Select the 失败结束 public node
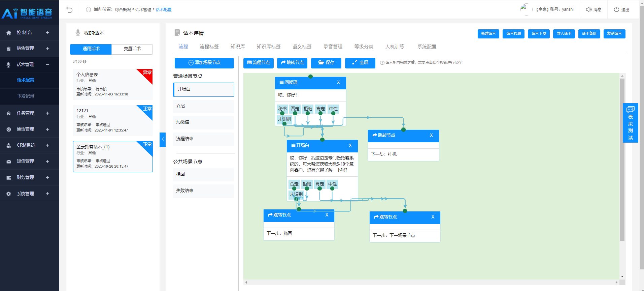Image resolution: width=644 pixels, height=291 pixels. pyautogui.click(x=204, y=191)
